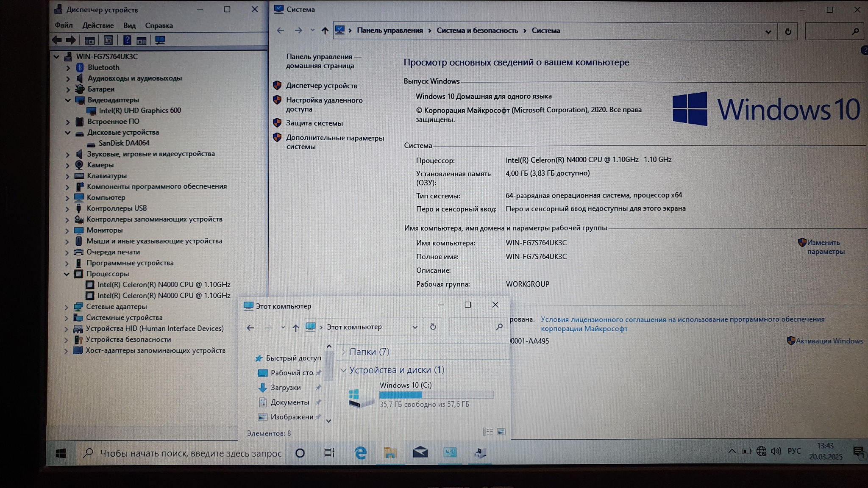Click the Task View icon on the taskbar
Image resolution: width=868 pixels, height=488 pixels.
coord(329,453)
